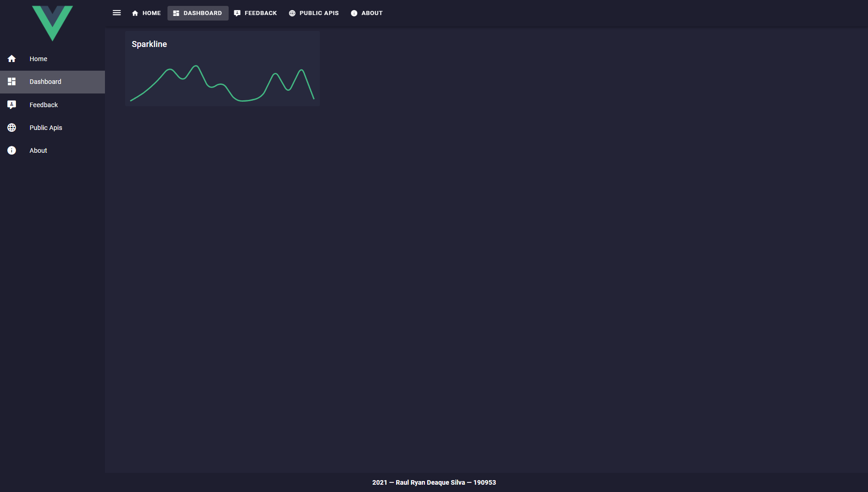868x492 pixels.
Task: Select the Dashboard top navigation button
Action: click(x=198, y=13)
